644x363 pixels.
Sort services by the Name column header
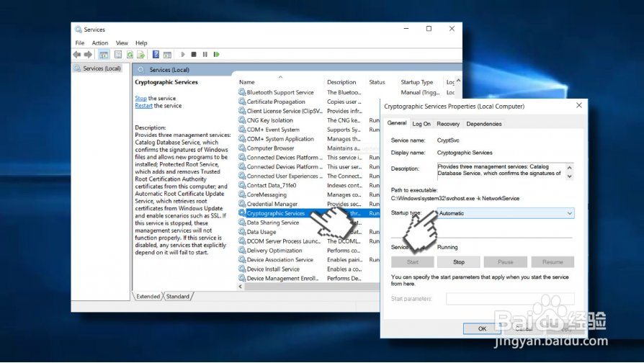(280, 82)
